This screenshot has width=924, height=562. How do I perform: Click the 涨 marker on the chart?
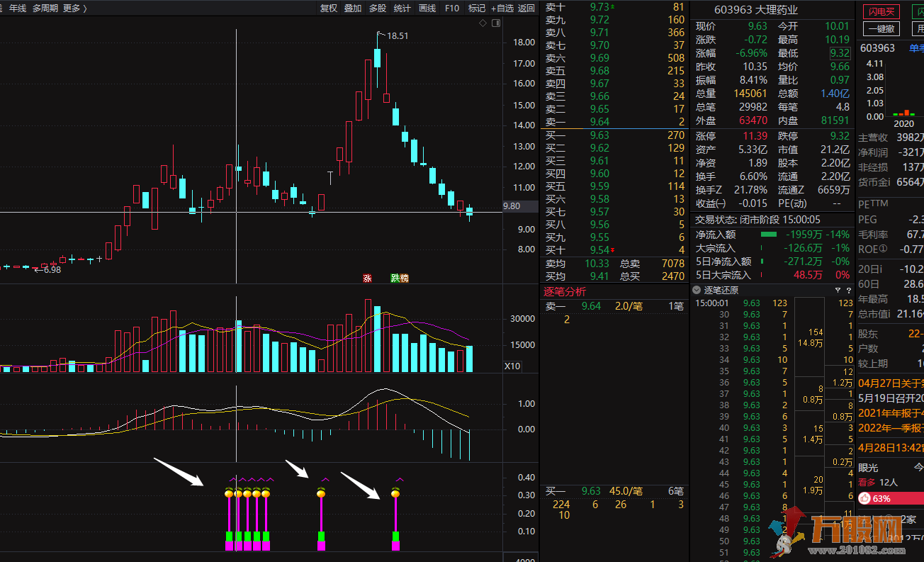click(367, 278)
